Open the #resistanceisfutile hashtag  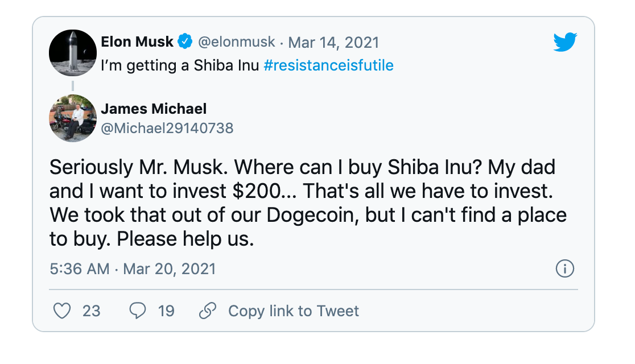tap(329, 65)
